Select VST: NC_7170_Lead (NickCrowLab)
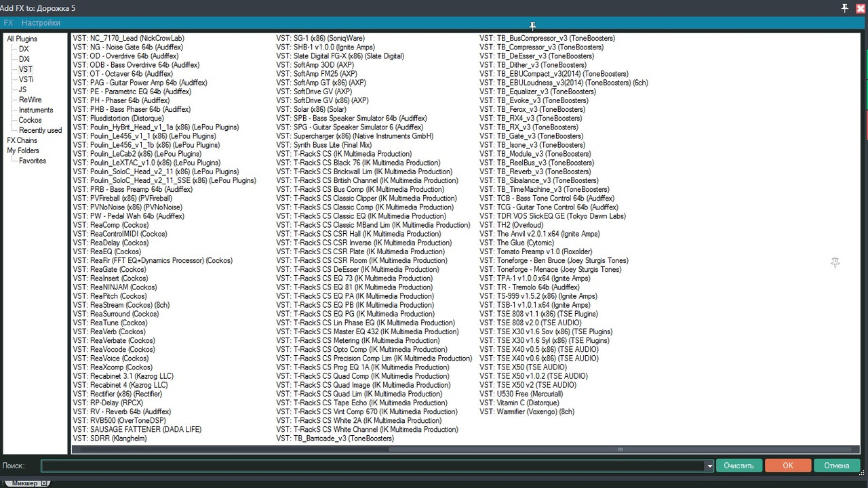The image size is (868, 488). click(x=128, y=39)
